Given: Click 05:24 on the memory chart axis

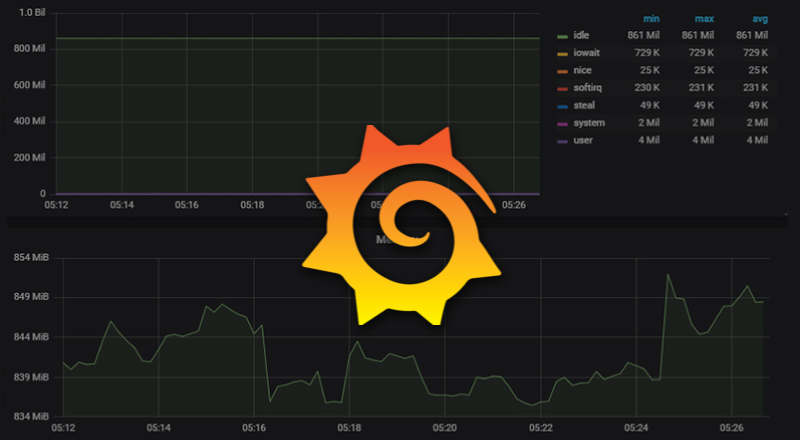Looking at the screenshot, I should tap(636, 428).
